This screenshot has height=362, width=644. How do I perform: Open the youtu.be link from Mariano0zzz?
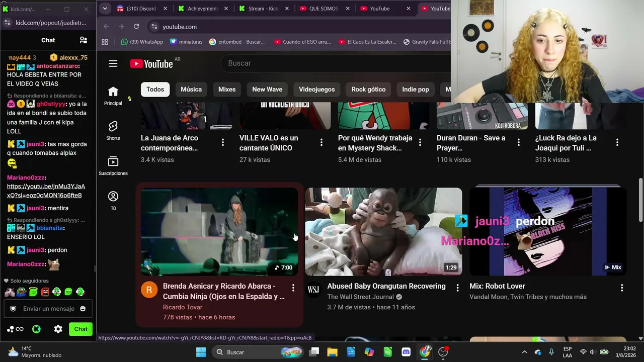point(46,191)
